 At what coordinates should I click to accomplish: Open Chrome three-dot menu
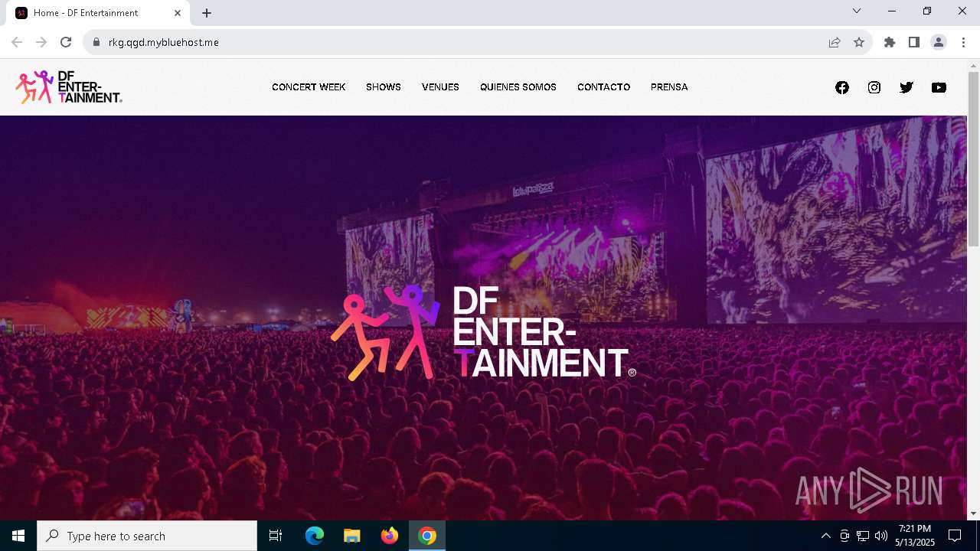[963, 42]
